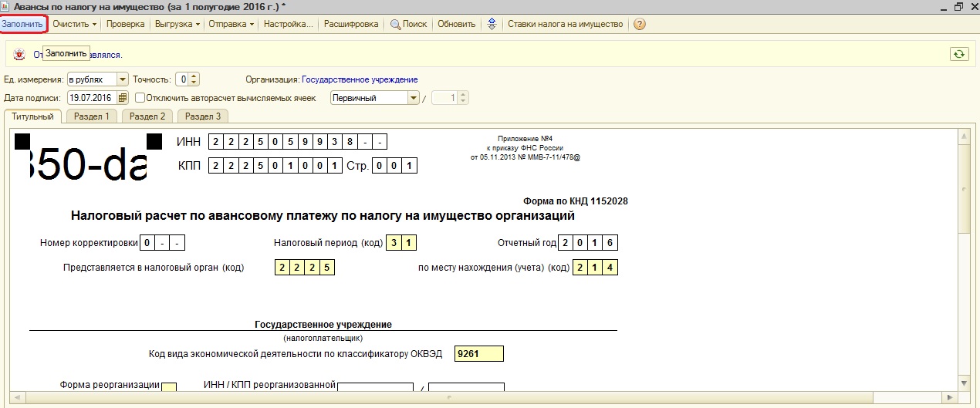Open the Государственное учреждение organization link
This screenshot has width=980, height=408.
(359, 79)
